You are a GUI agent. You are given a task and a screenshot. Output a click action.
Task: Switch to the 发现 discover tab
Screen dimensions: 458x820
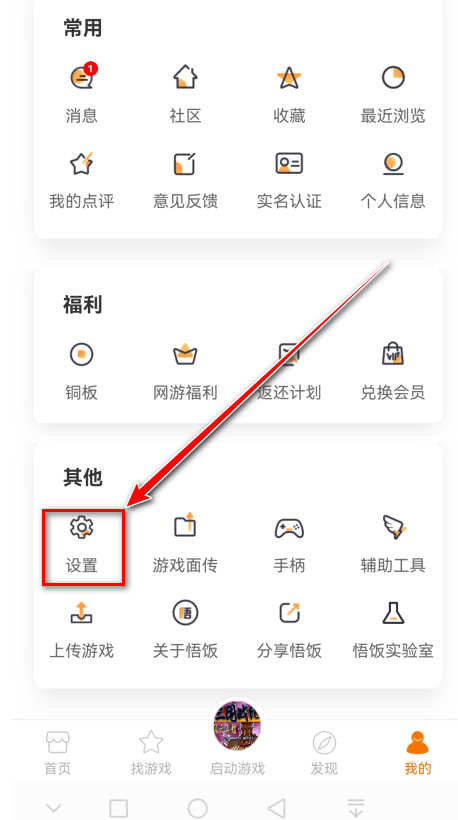324,753
